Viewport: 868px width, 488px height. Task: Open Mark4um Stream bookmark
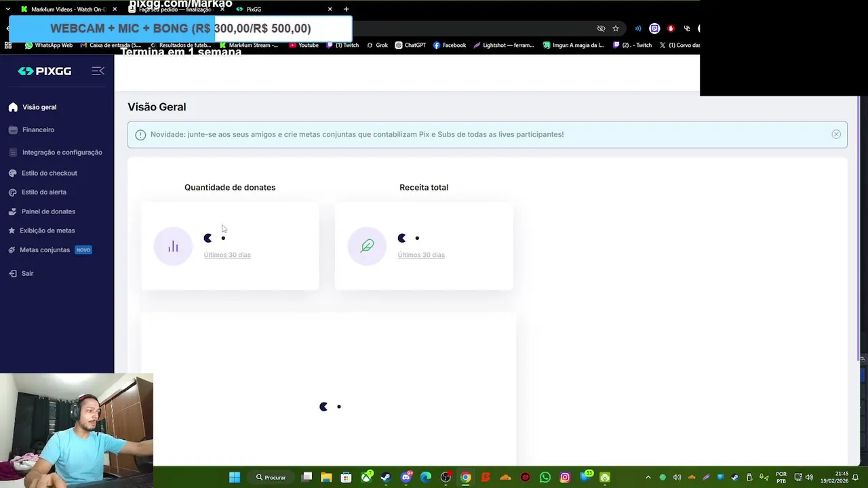point(250,45)
